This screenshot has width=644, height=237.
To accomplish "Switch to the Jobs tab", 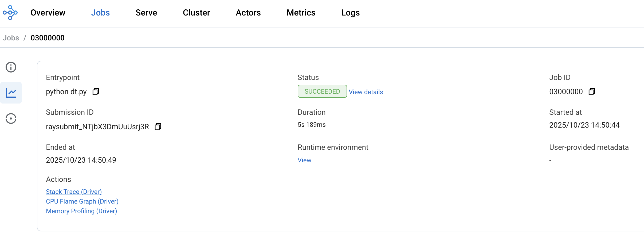I will [x=100, y=13].
